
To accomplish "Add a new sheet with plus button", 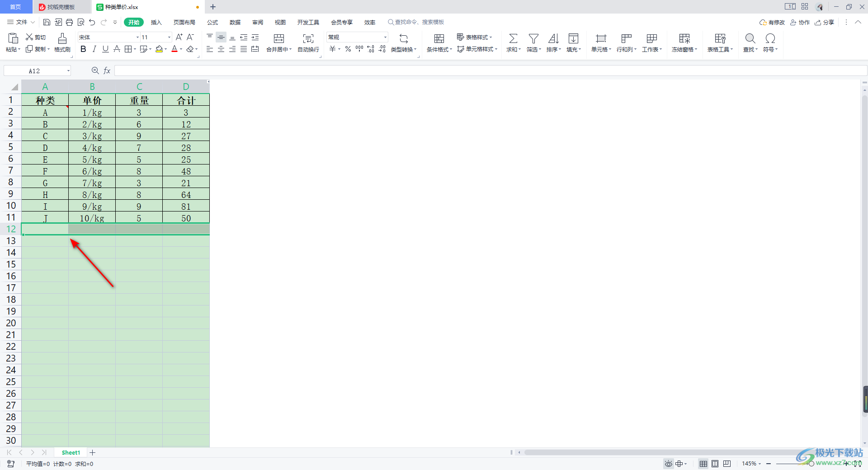I will click(92, 452).
